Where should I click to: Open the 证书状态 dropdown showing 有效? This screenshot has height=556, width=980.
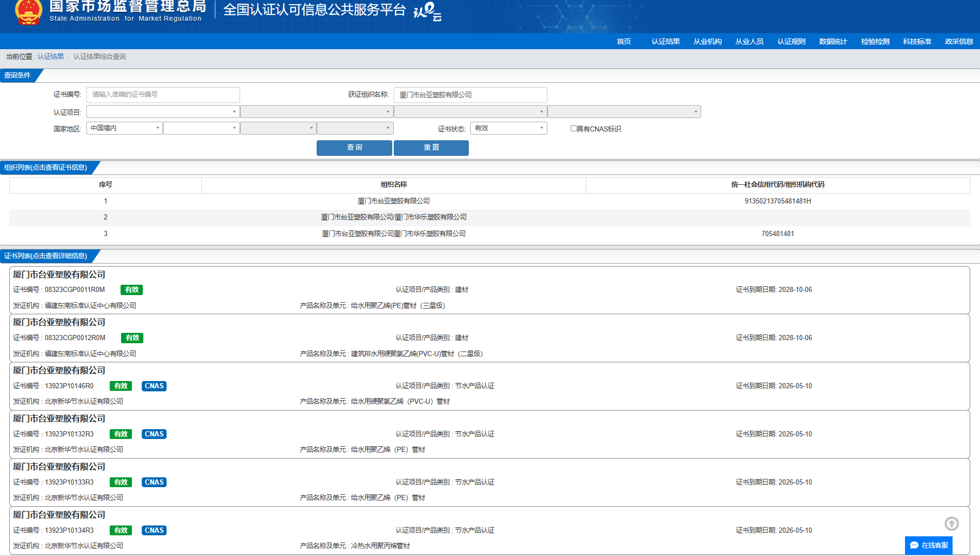click(x=509, y=128)
